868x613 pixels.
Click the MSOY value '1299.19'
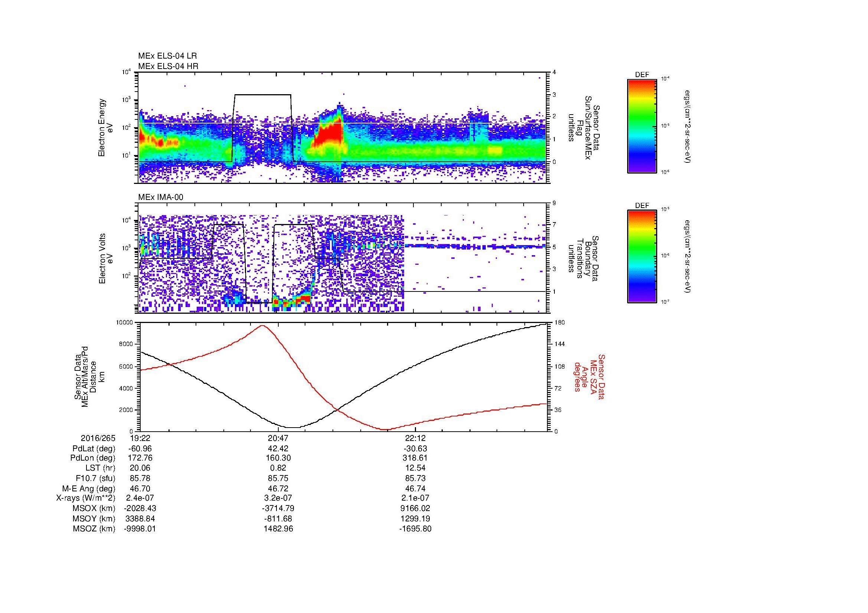pyautogui.click(x=415, y=519)
